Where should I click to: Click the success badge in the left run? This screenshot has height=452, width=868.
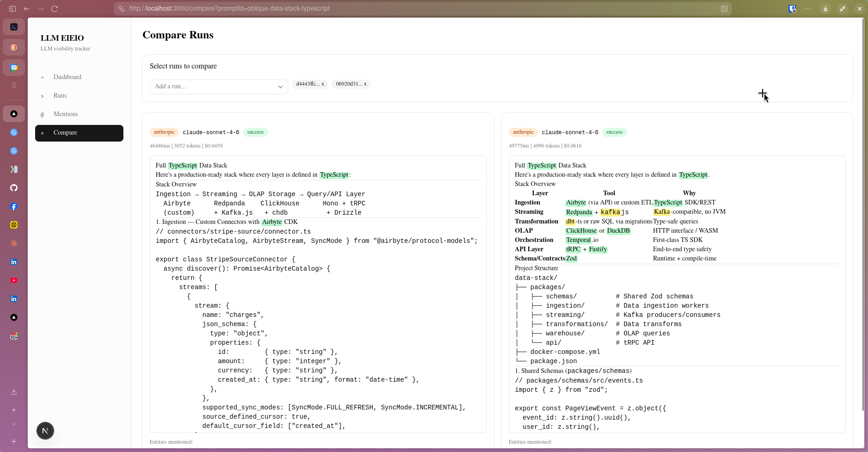click(x=255, y=132)
